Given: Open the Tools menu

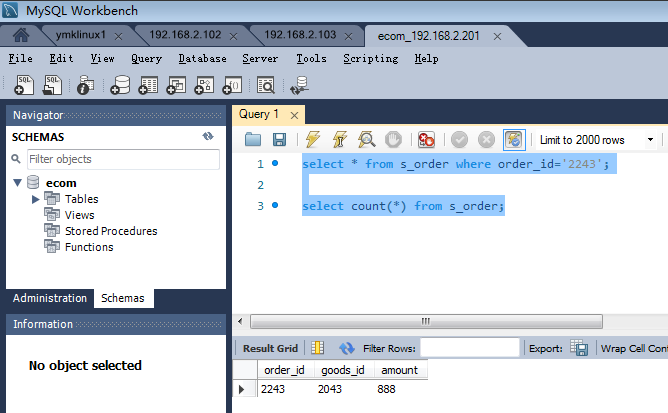Looking at the screenshot, I should tap(311, 58).
